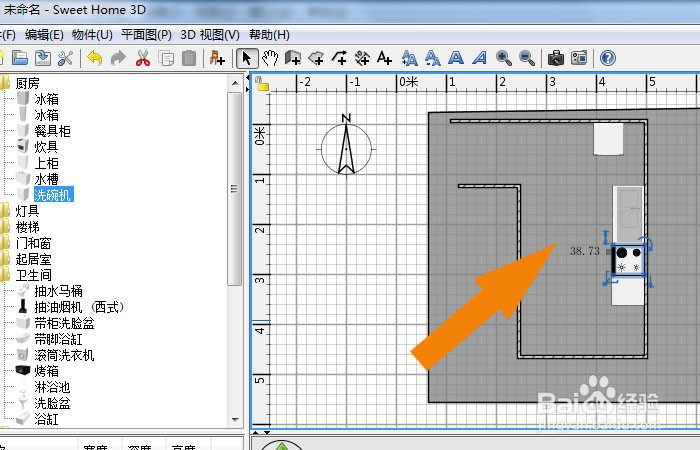Image resolution: width=700 pixels, height=450 pixels.
Task: Select the sink cabinet above the cooker
Action: (628, 214)
